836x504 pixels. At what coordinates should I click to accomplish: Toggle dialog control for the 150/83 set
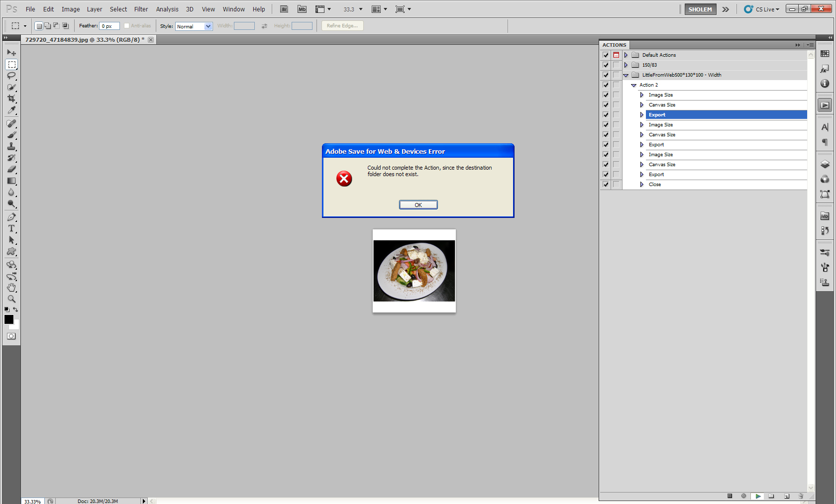pyautogui.click(x=616, y=65)
